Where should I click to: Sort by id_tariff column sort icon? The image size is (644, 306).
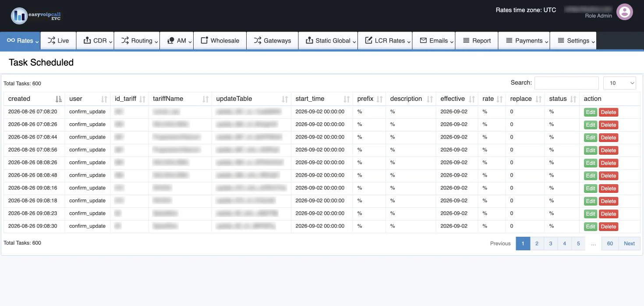coord(142,99)
